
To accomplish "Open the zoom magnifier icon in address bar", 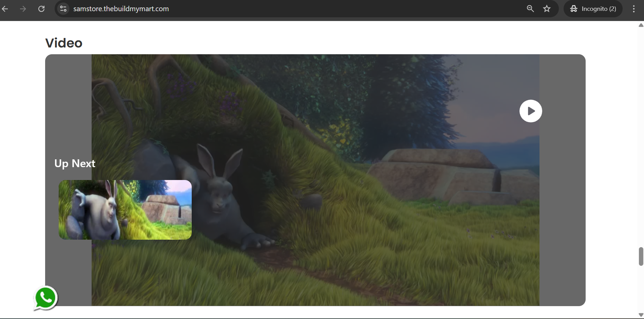I will 530,9.
